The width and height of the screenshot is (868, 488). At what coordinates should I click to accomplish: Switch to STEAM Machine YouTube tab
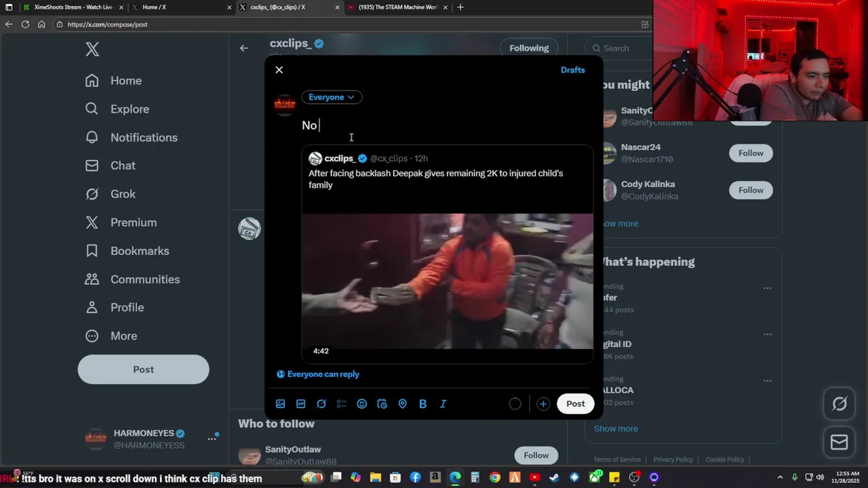(397, 7)
